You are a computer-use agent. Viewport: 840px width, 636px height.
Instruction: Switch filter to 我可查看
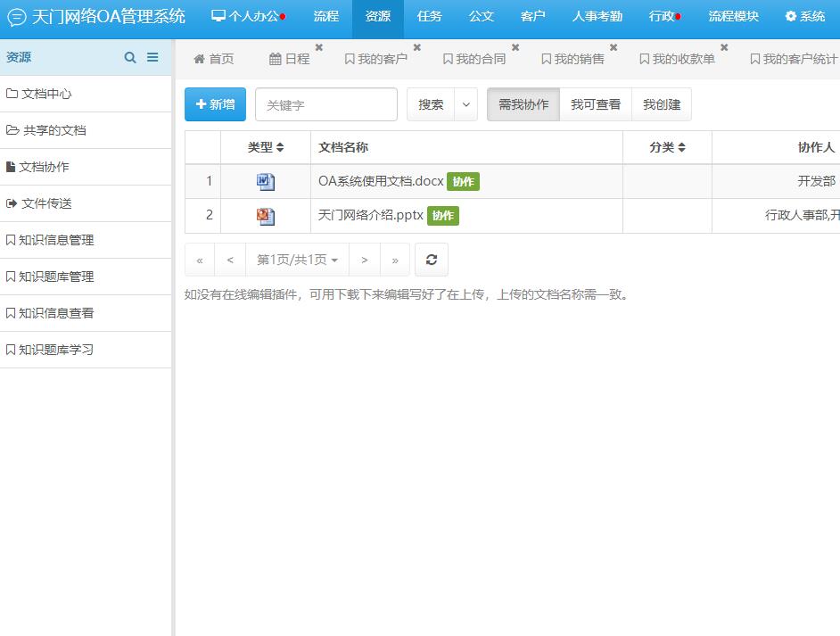[596, 104]
